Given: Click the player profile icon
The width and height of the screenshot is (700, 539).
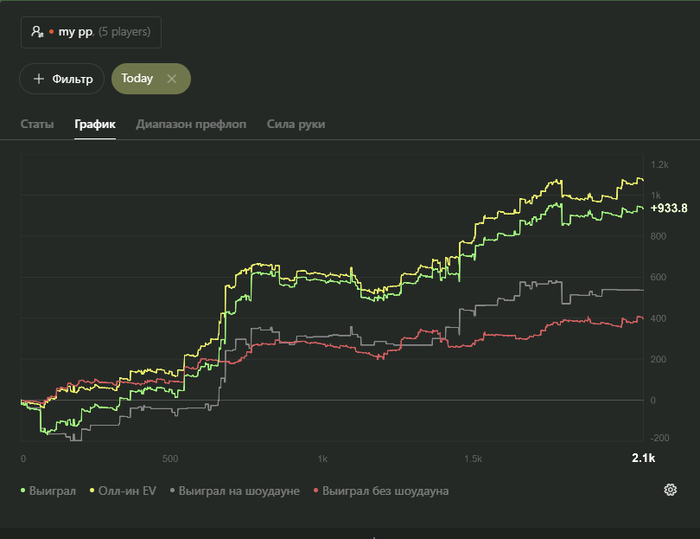Looking at the screenshot, I should pyautogui.click(x=37, y=32).
